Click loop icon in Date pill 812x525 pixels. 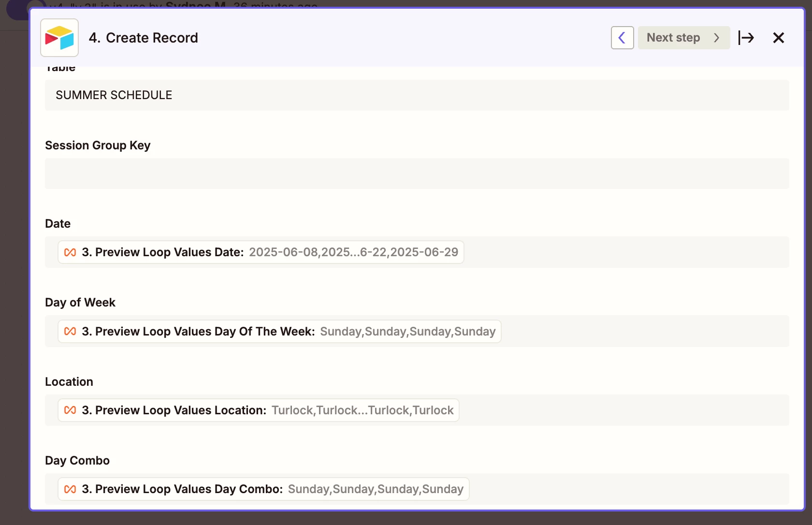coord(70,252)
